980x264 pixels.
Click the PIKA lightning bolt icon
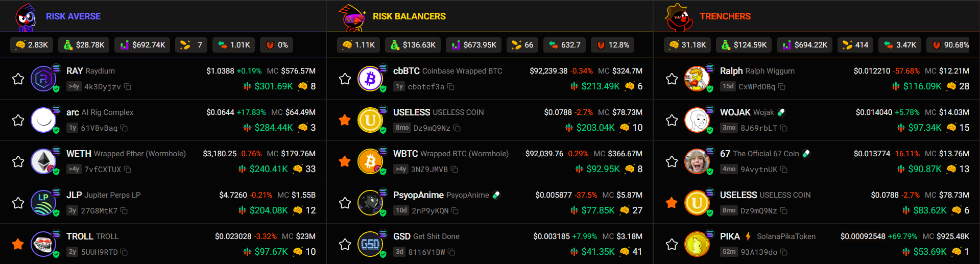(748, 236)
